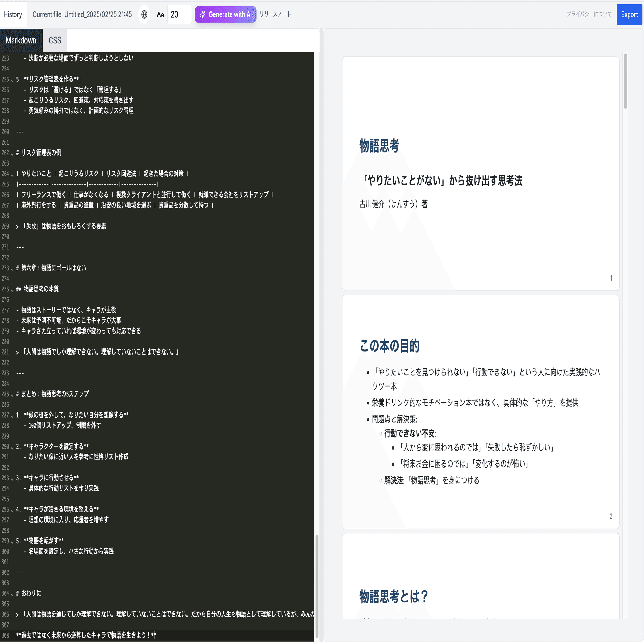Click the editor vertical scrollbar thumb

[x=317, y=586]
